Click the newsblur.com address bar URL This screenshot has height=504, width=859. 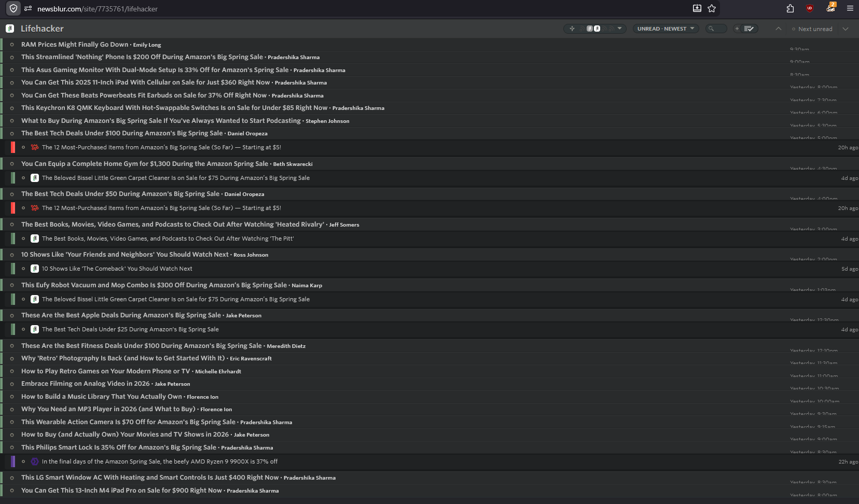coord(98,9)
